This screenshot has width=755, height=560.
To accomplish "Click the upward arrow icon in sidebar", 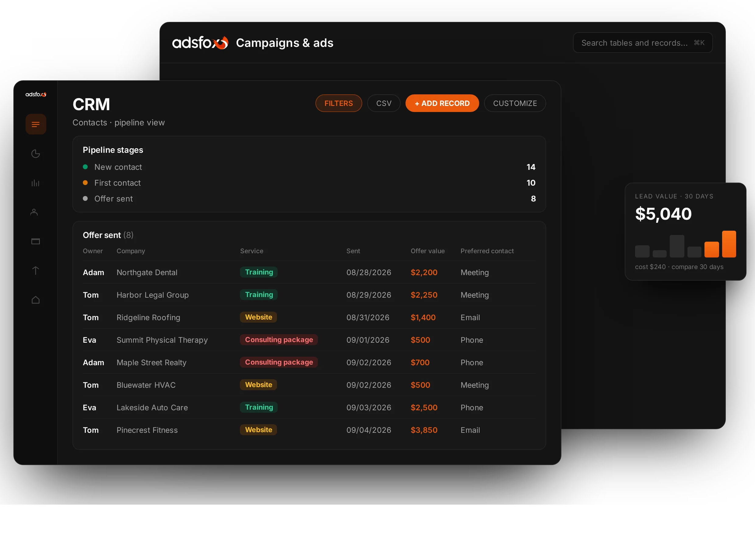I will point(36,271).
